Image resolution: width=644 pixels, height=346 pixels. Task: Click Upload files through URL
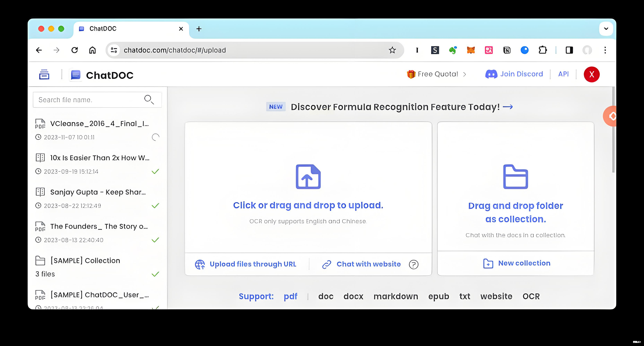(253, 264)
